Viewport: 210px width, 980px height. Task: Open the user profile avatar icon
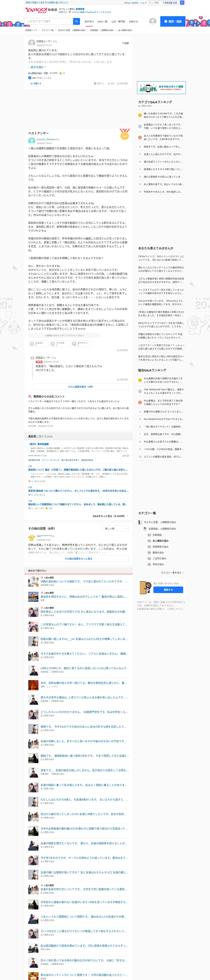pyautogui.click(x=153, y=21)
